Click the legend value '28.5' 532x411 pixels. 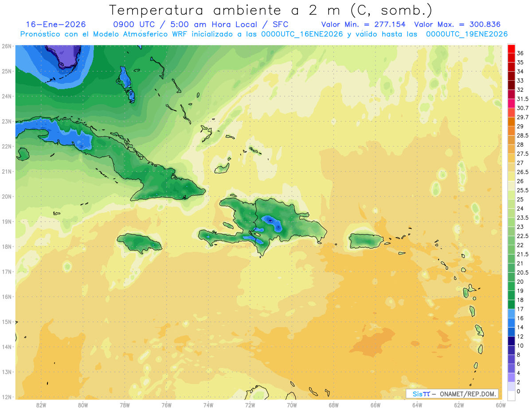pos(523,135)
